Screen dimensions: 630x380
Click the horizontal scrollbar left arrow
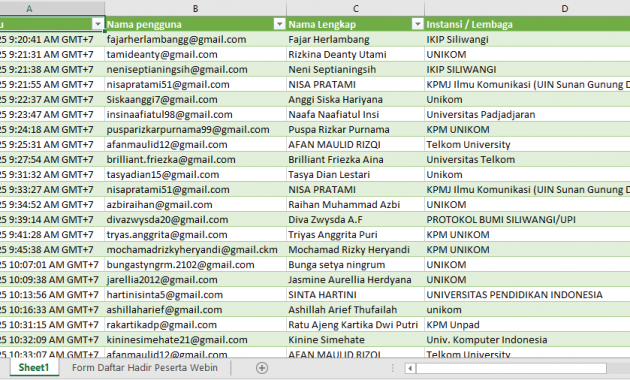click(x=410, y=368)
